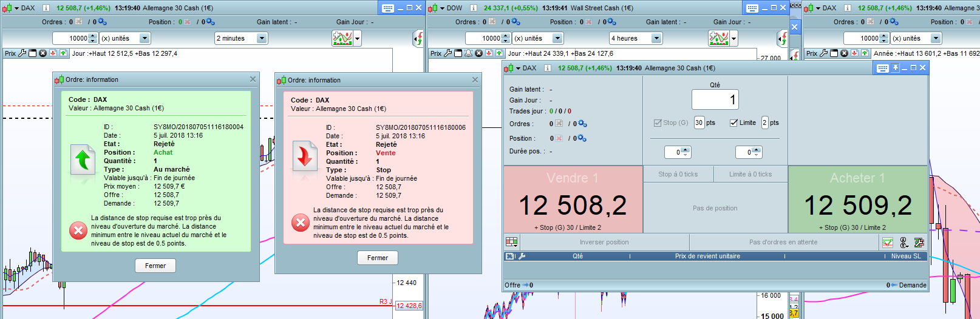Open the wrench icon in right DAX Prix panel
980x319 pixels.
824,53
